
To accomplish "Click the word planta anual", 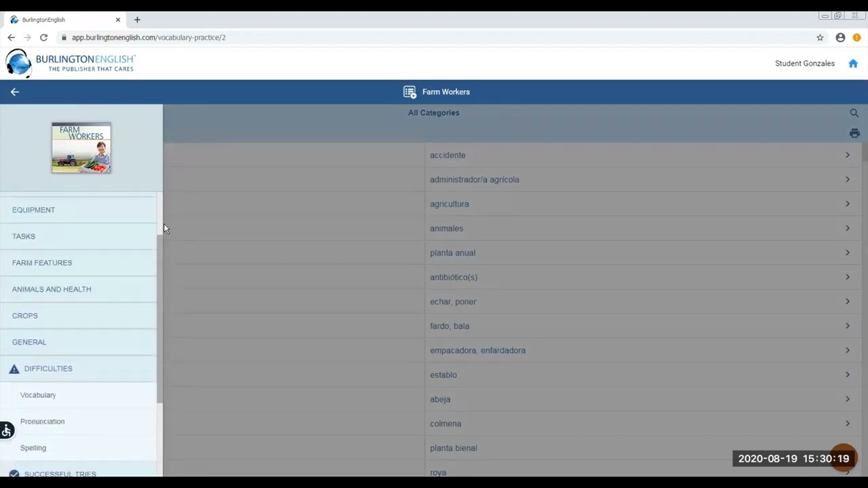I will [452, 253].
